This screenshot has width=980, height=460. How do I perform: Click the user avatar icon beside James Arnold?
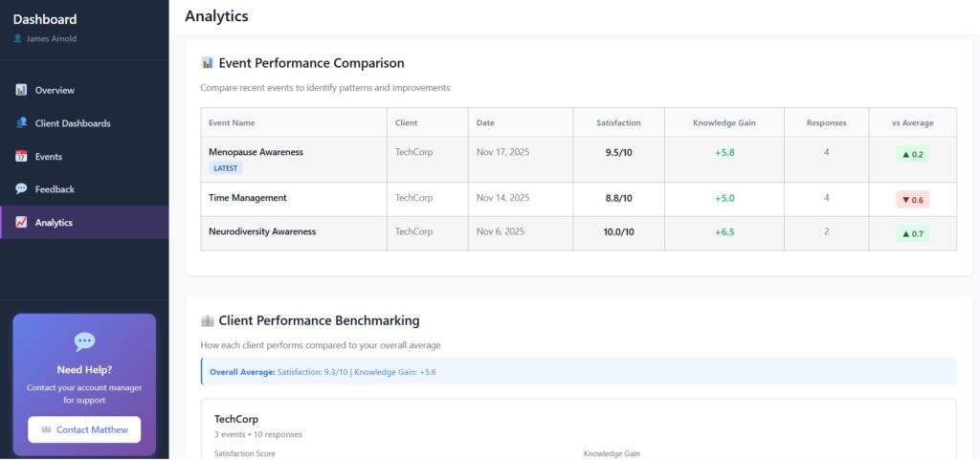click(17, 39)
